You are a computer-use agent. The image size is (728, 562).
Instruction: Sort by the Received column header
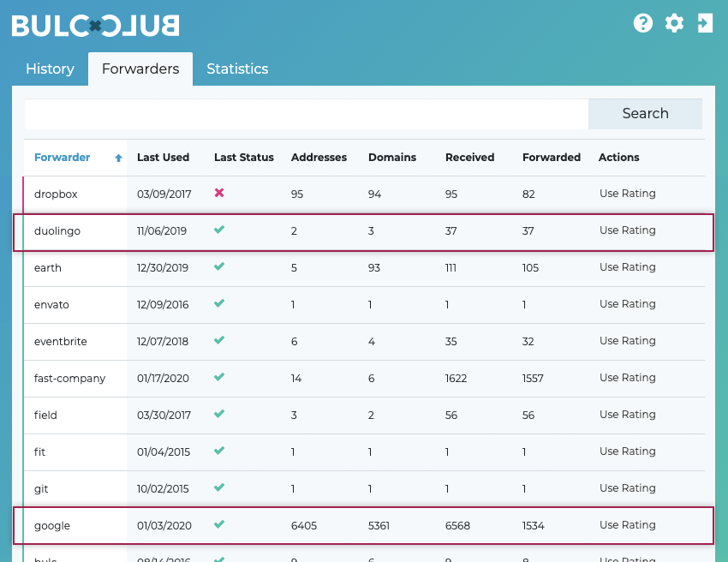click(470, 158)
